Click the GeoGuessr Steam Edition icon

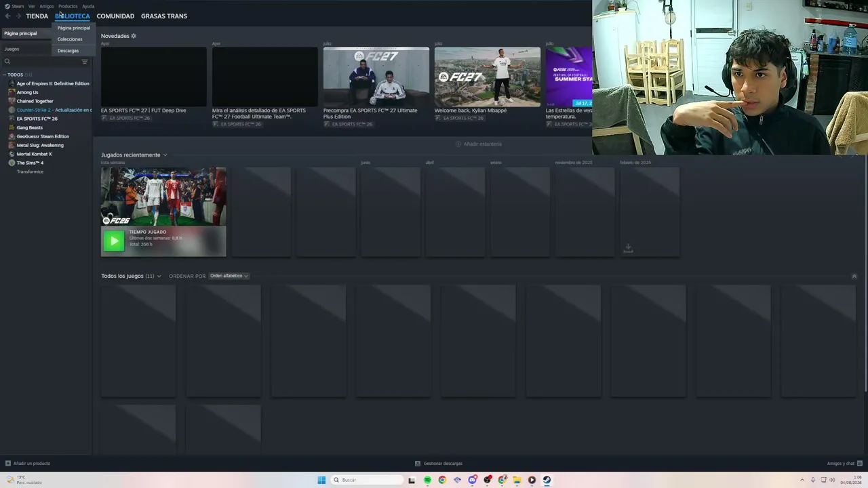coord(12,136)
